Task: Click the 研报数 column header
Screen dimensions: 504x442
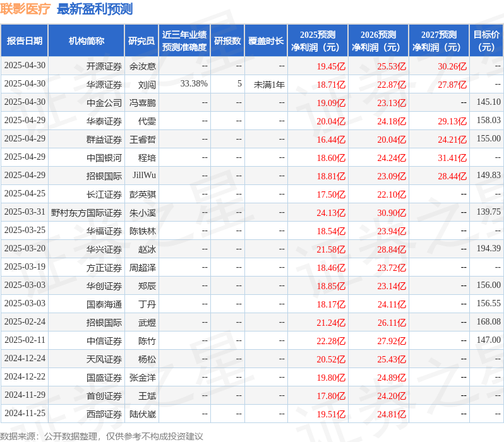Action: point(227,41)
